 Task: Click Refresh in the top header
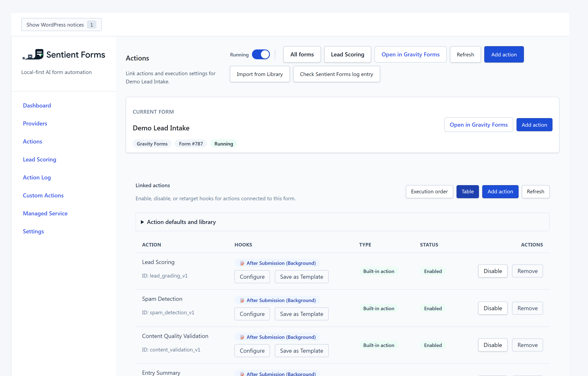click(465, 54)
